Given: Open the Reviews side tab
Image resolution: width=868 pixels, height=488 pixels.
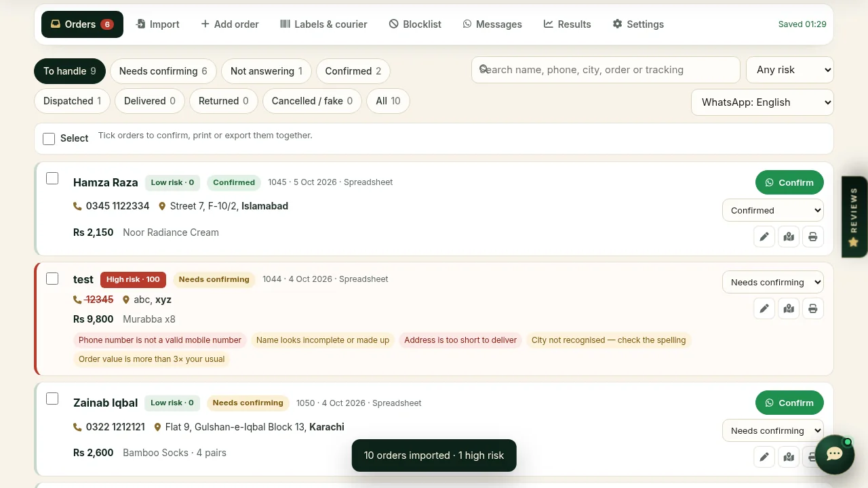Looking at the screenshot, I should (854, 217).
